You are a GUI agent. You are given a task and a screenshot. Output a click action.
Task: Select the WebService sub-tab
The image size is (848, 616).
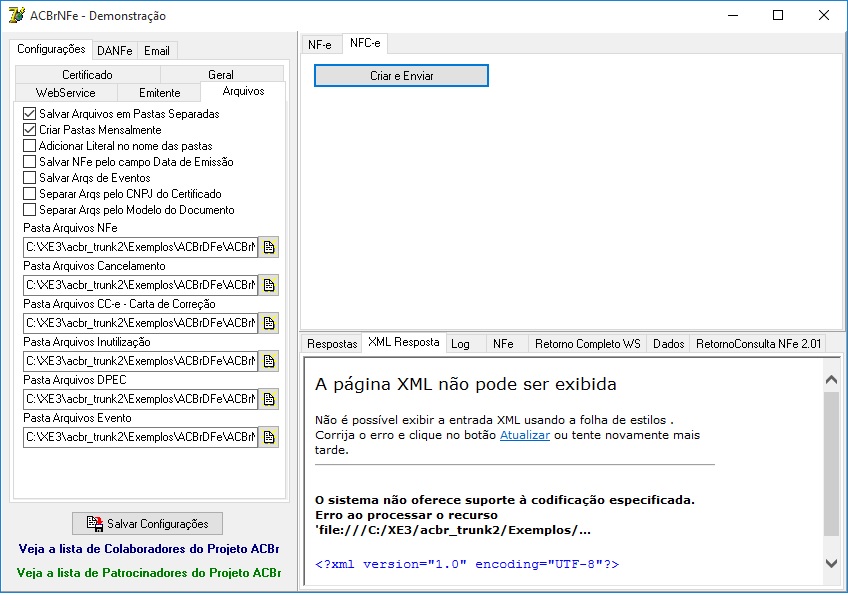click(66, 92)
